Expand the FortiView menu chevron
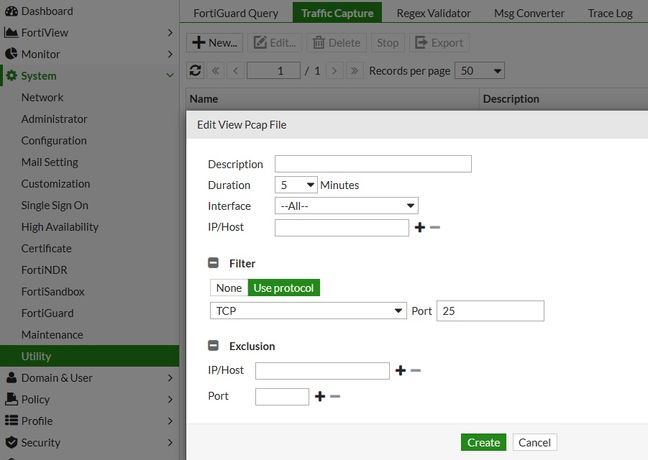Screen dimensions: 648x460 [170, 33]
